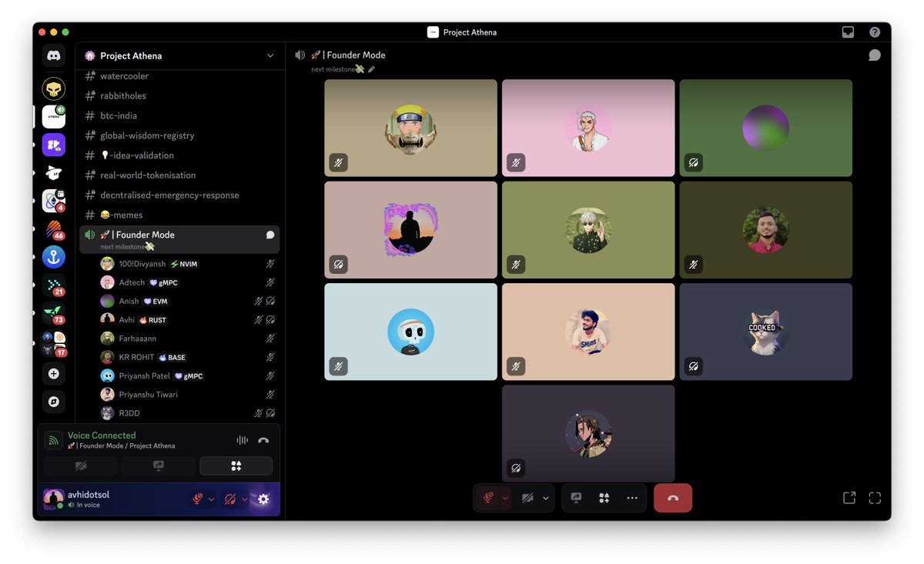Screen dimensions: 924x564
Task: Open Discord home direct messages
Action: 54,55
